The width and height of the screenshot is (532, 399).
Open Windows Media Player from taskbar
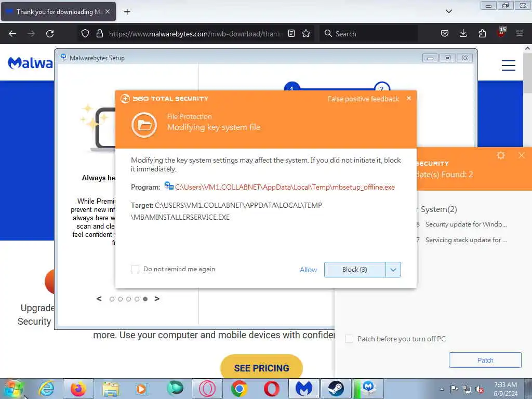pos(142,389)
